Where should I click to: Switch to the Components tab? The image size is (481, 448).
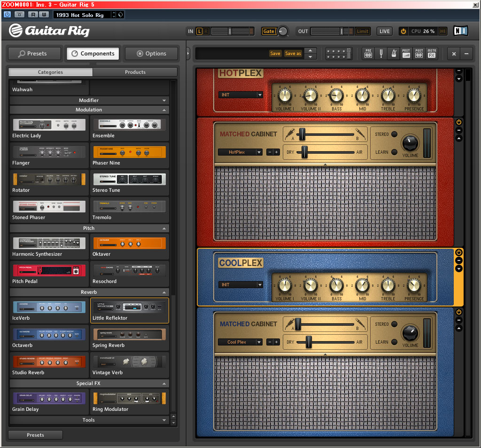(93, 54)
